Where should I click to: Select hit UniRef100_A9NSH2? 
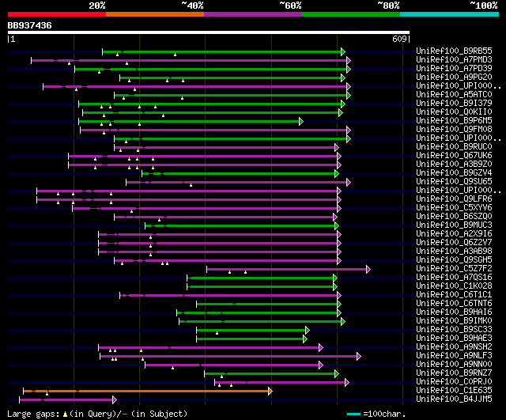[x=454, y=347]
